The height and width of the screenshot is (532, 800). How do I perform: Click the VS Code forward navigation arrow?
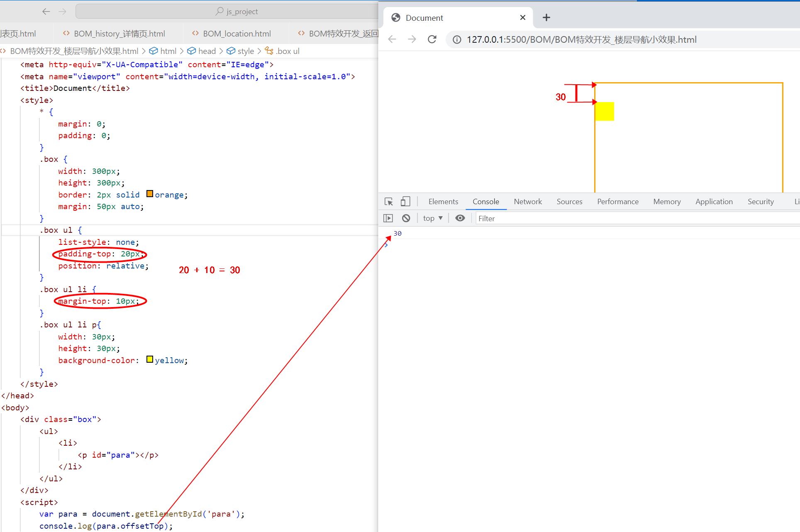(x=62, y=12)
